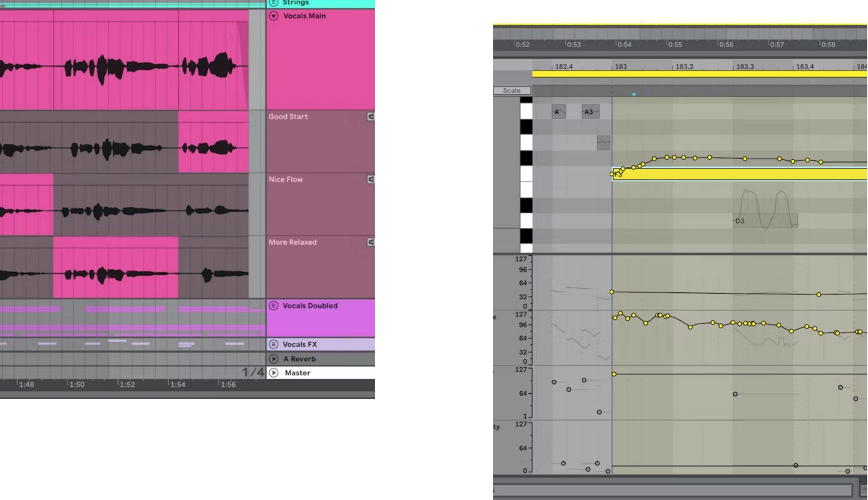The width and height of the screenshot is (868, 500).
Task: Unfold the A Reverb return track
Action: pyautogui.click(x=274, y=359)
